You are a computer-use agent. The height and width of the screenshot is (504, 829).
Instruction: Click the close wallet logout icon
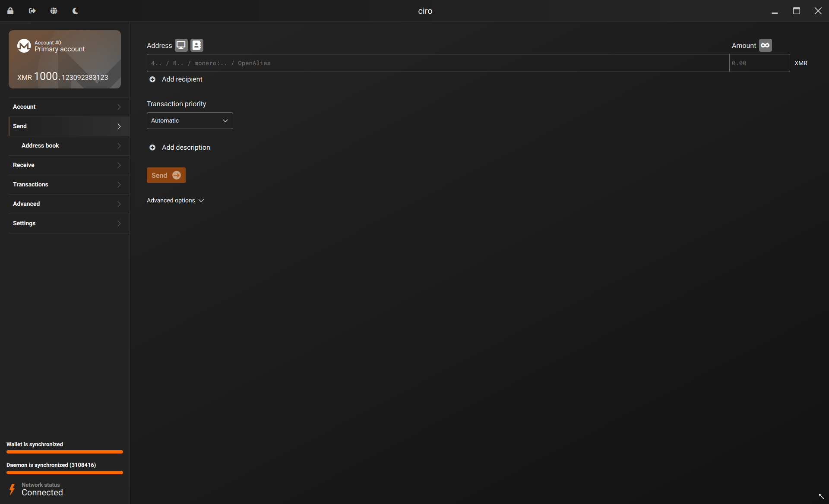32,11
